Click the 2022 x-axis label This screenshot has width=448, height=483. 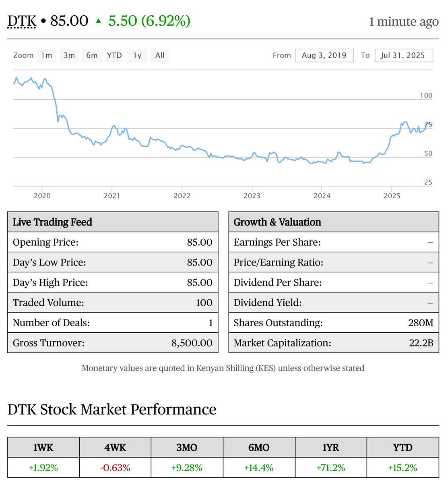tap(182, 196)
